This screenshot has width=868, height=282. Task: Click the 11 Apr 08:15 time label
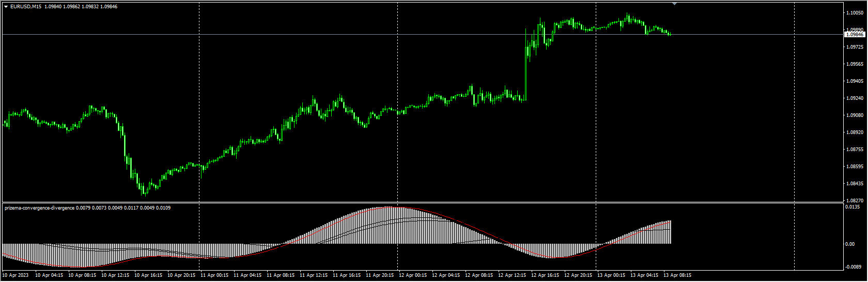pyautogui.click(x=281, y=275)
